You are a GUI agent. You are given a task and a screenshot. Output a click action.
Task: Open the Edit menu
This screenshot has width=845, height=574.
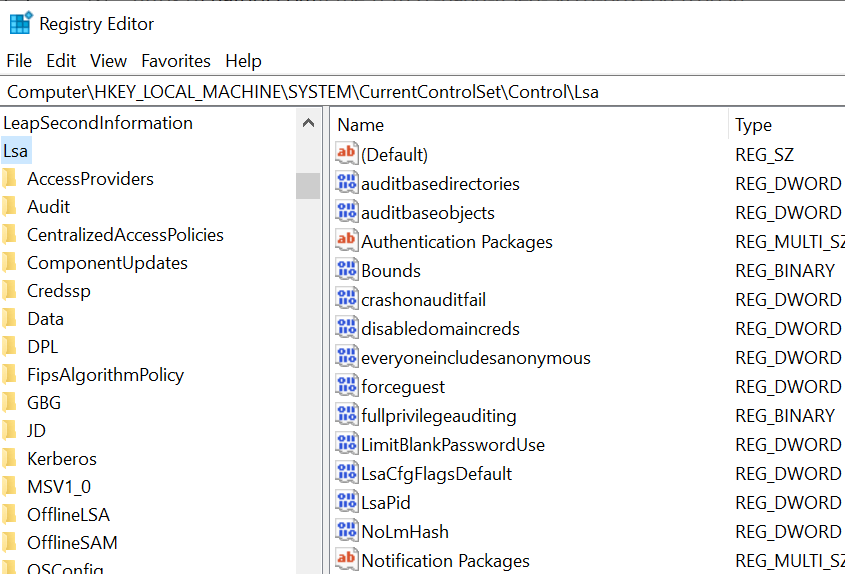pyautogui.click(x=61, y=61)
